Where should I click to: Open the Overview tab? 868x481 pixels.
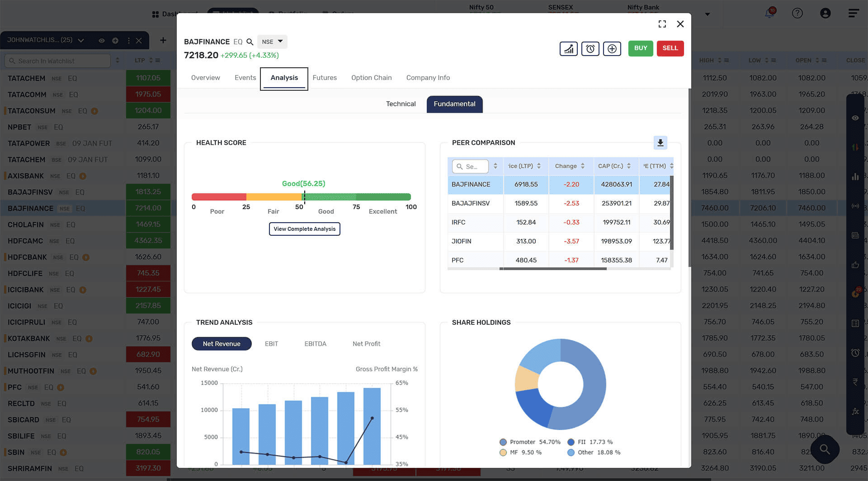pos(205,78)
